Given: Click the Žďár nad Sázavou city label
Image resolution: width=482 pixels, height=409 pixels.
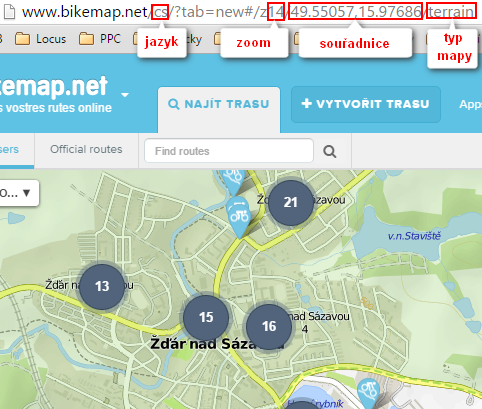Looking at the screenshot, I should [x=217, y=344].
